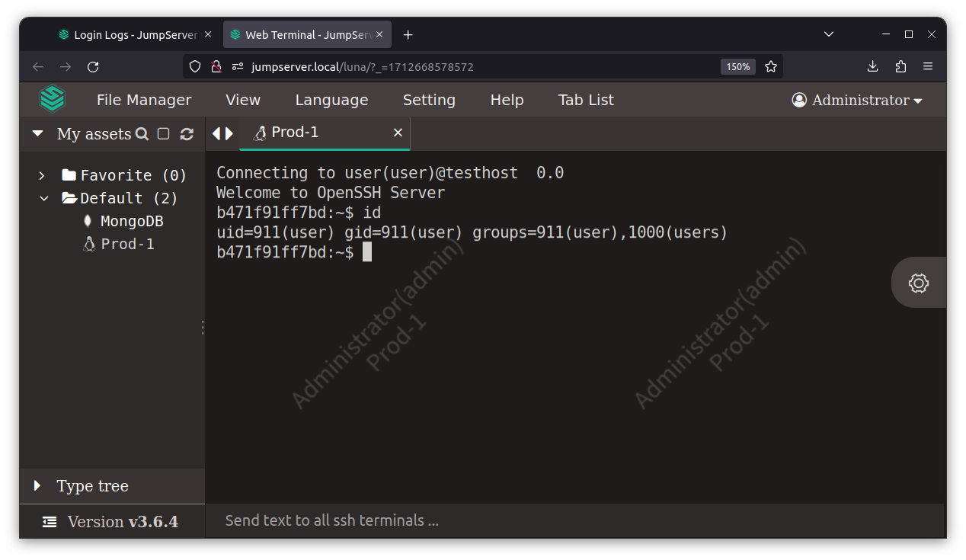Collapse the Default (2) folder
966x560 pixels.
(43, 199)
